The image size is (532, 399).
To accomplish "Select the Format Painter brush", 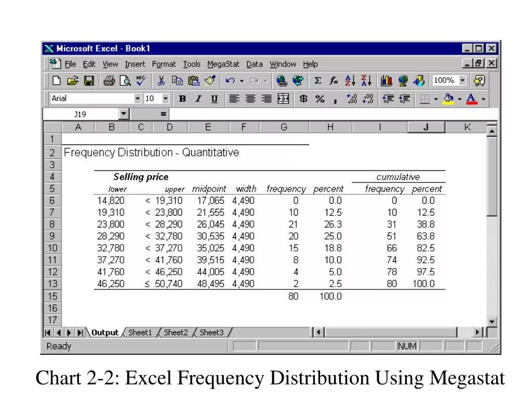I will (210, 81).
